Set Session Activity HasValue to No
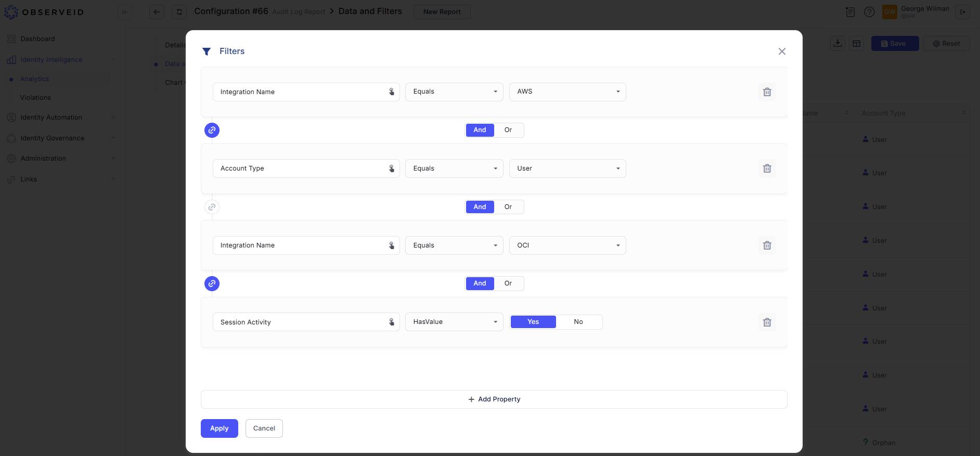 (x=578, y=322)
